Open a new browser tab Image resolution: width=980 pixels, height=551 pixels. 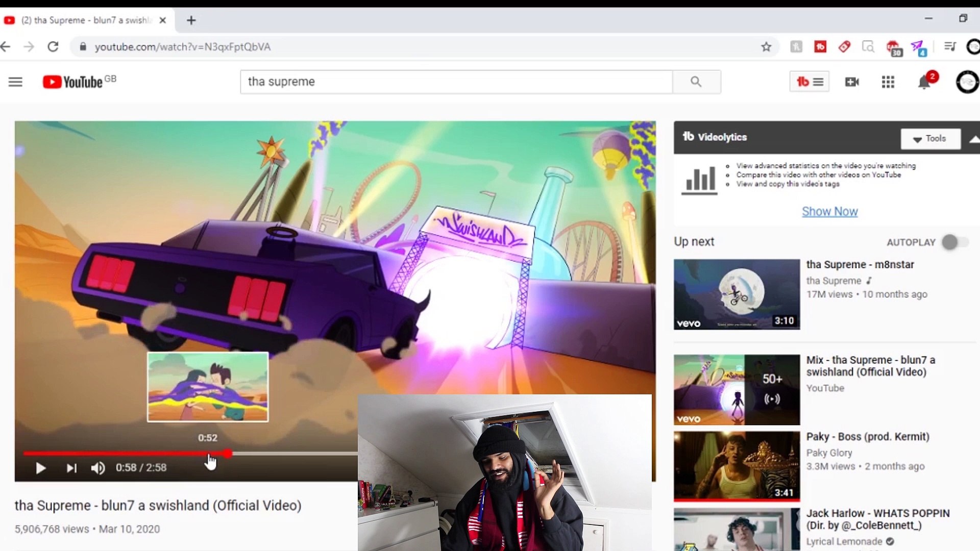coord(191,20)
